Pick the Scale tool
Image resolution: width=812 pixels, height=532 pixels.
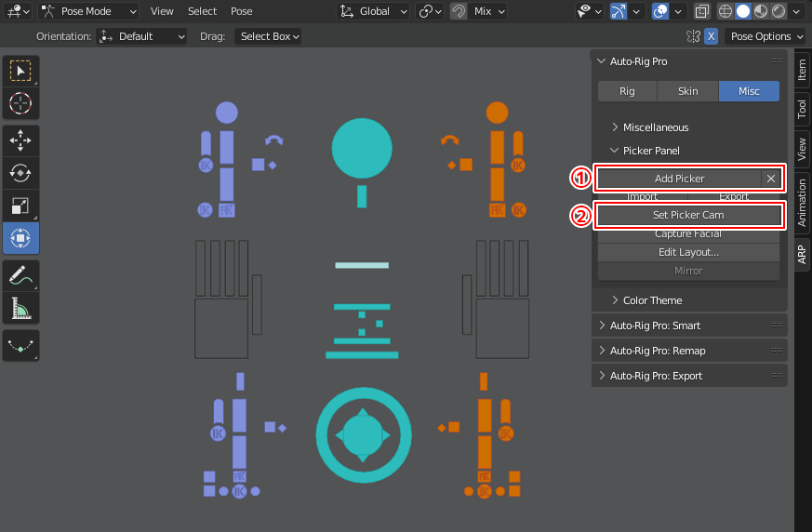20,206
